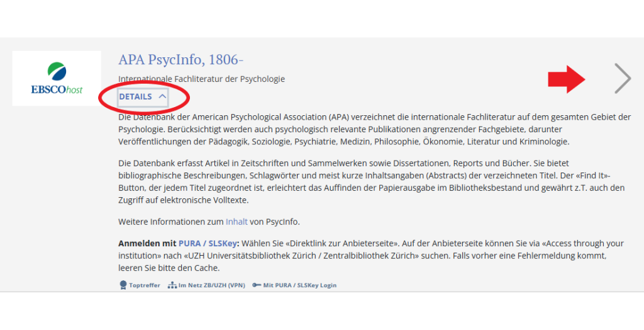644x330 pixels.
Task: Open the PURA / SLSKey link
Action: [x=201, y=243]
